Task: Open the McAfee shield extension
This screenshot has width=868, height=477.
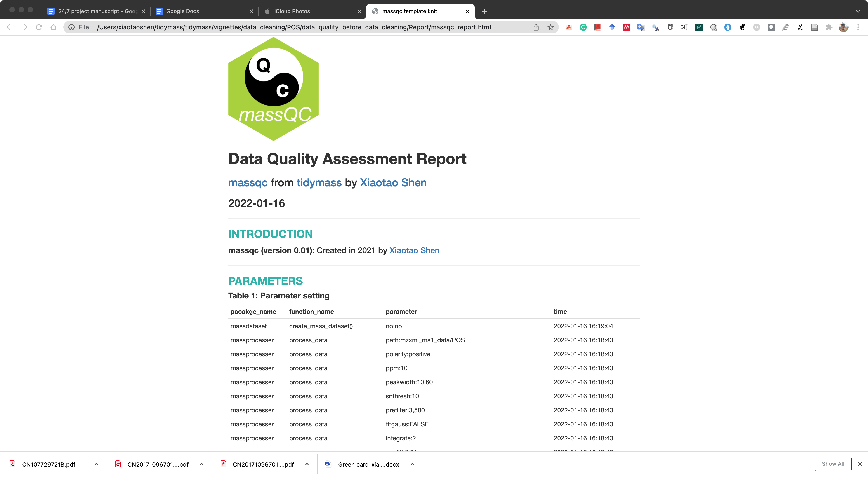Action: coord(670,27)
